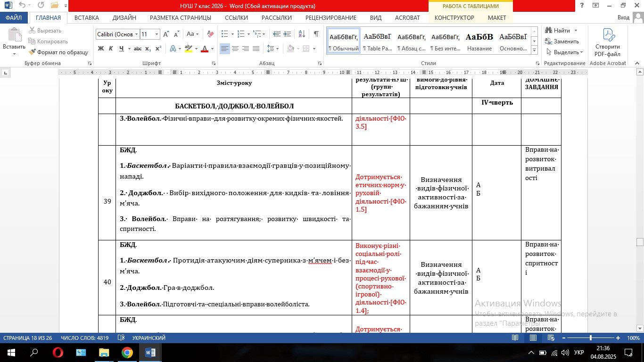
Task: Expand the styles gallery list
Action: click(534, 49)
